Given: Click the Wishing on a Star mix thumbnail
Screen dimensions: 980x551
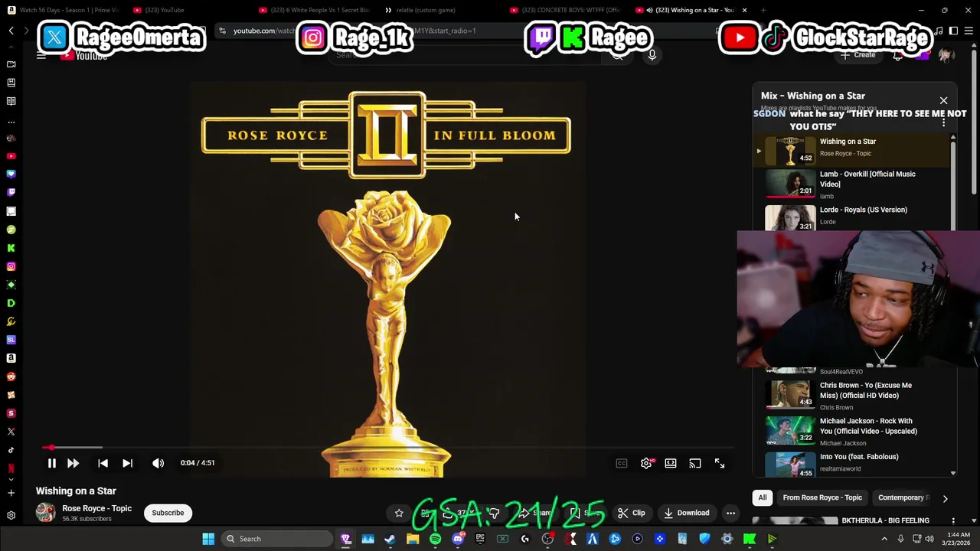Looking at the screenshot, I should click(790, 150).
